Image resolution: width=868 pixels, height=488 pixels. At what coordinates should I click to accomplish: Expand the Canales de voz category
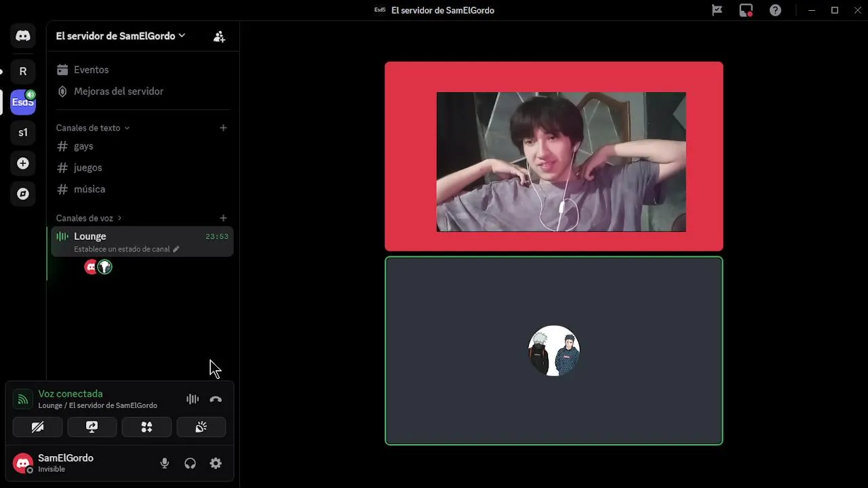[x=89, y=218]
